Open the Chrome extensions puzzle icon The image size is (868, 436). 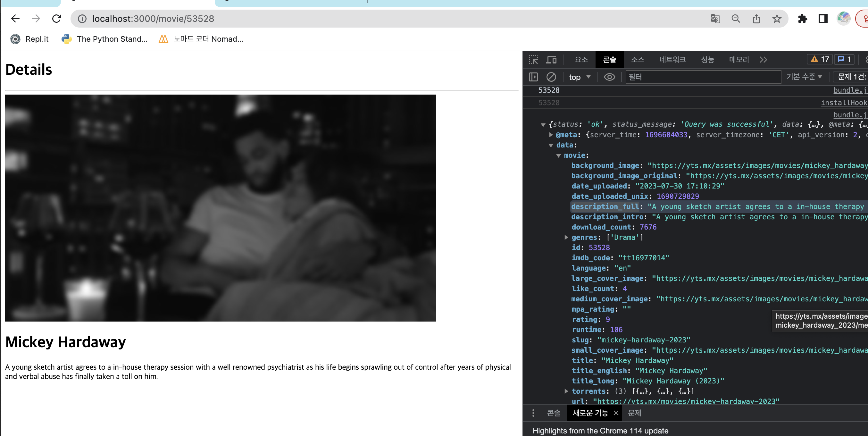[802, 19]
